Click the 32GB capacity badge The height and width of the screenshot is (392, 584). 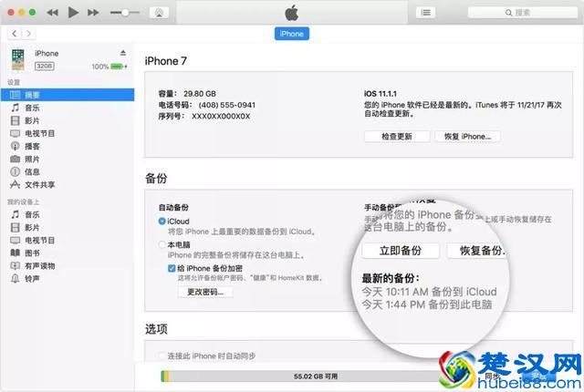pyautogui.click(x=45, y=67)
